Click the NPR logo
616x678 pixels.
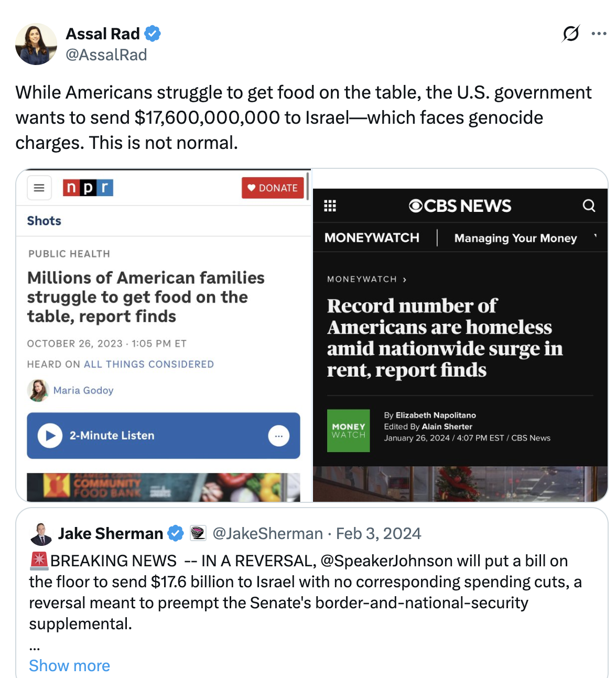pyautogui.click(x=88, y=188)
